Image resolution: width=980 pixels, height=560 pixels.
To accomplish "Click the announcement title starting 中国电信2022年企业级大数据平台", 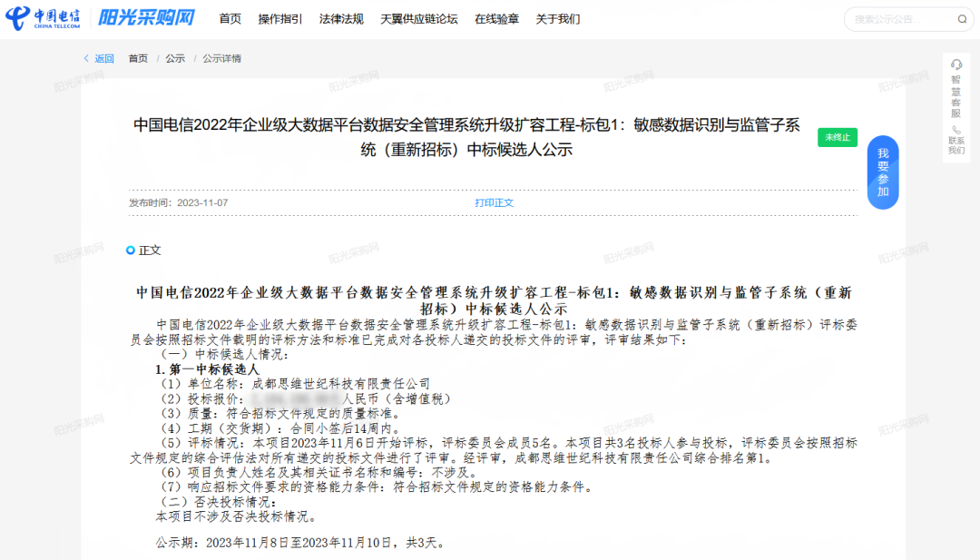I will pyautogui.click(x=467, y=137).
